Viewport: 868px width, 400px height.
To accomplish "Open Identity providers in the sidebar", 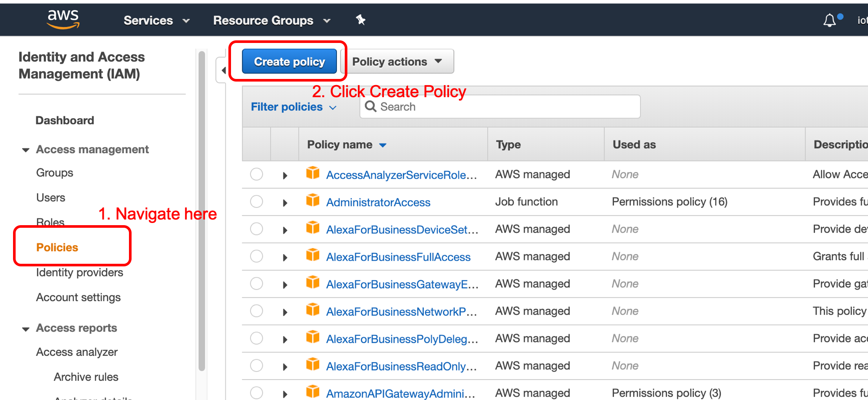I will pyautogui.click(x=80, y=272).
